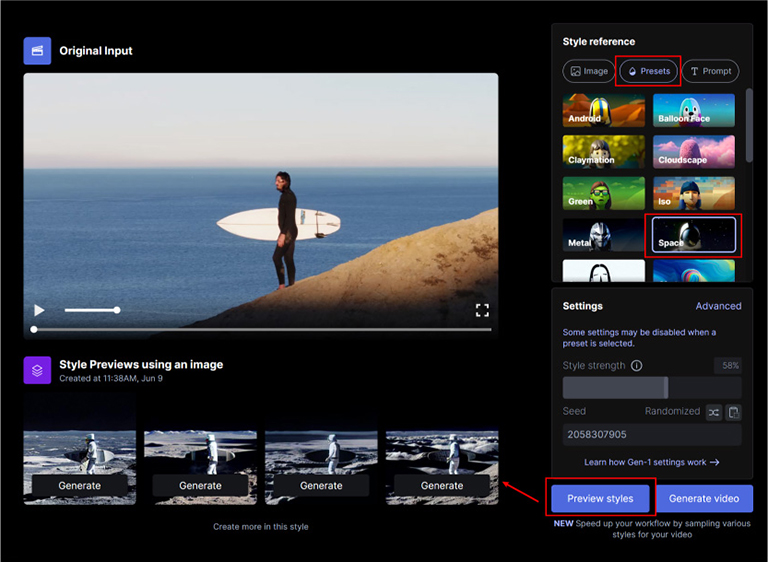Viewport: 768px width, 562px height.
Task: Click the seed number field 2058307905
Action: pyautogui.click(x=652, y=435)
